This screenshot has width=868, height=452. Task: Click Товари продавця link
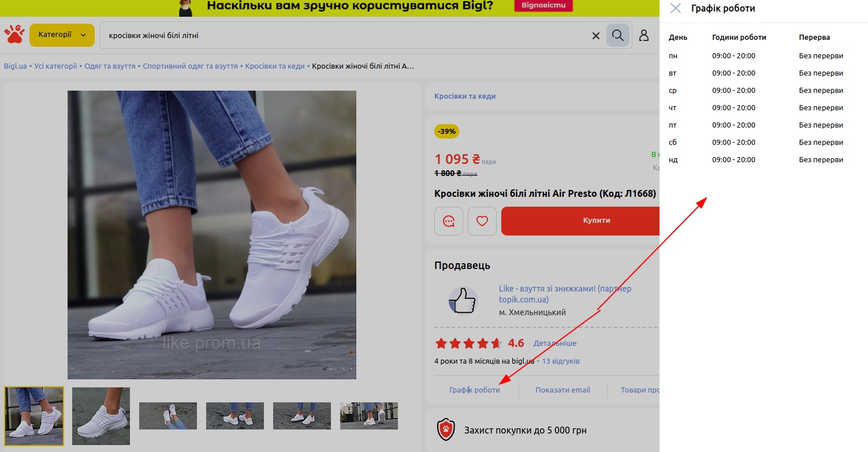[640, 390]
